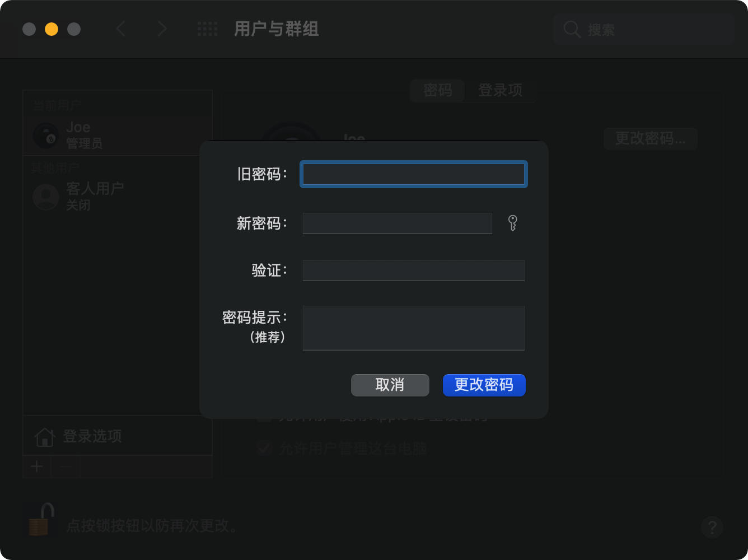Click the house icon beside 登录选项

tap(45, 437)
